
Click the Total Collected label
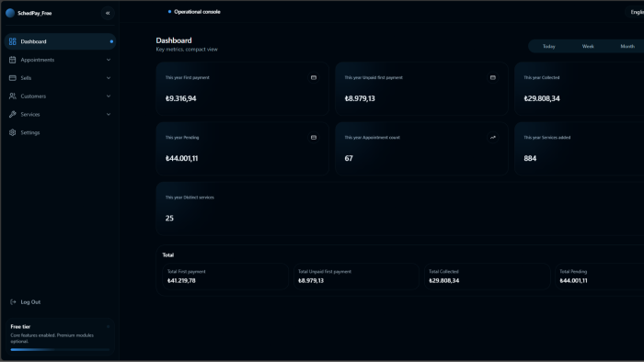pyautogui.click(x=443, y=271)
